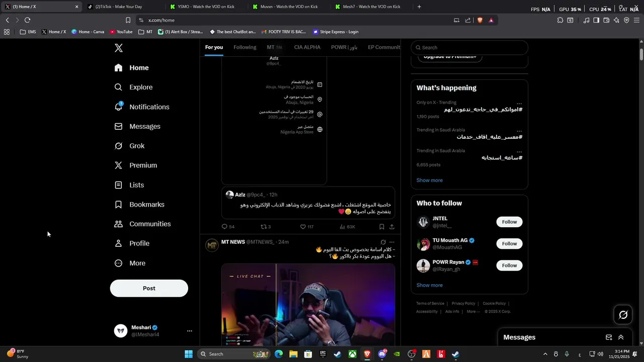Viewport: 644px width, 362px height.
Task: Expand the Messages drawer
Action: (x=621, y=337)
